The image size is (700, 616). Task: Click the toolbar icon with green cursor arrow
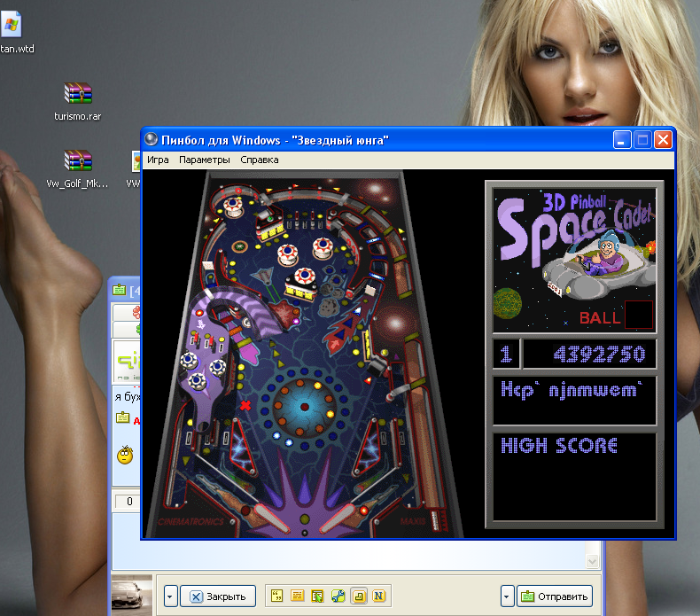317,596
